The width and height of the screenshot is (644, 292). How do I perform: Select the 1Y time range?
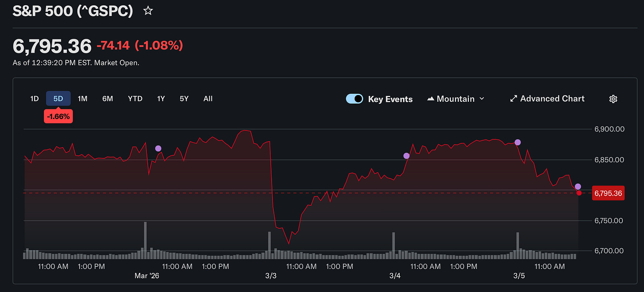pyautogui.click(x=161, y=99)
